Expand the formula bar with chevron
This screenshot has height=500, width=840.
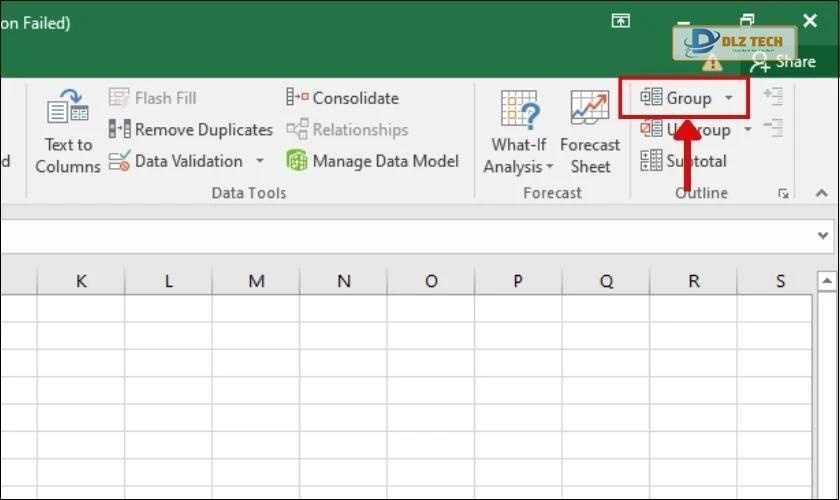pos(823,236)
